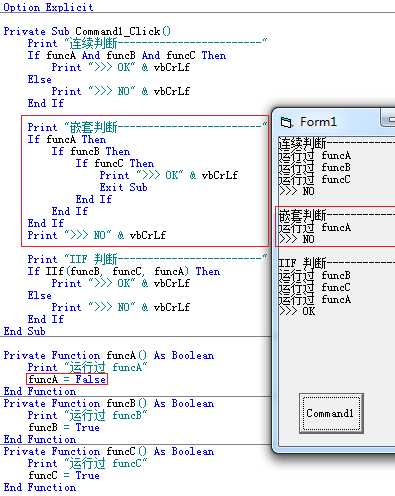Click the 'funcA = False' assignment

point(67,379)
